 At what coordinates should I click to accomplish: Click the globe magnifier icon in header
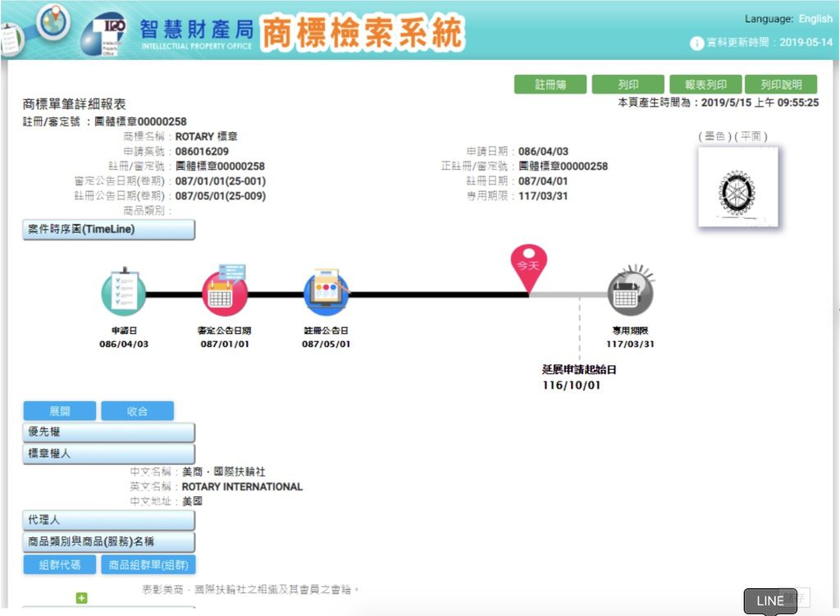(x=52, y=21)
